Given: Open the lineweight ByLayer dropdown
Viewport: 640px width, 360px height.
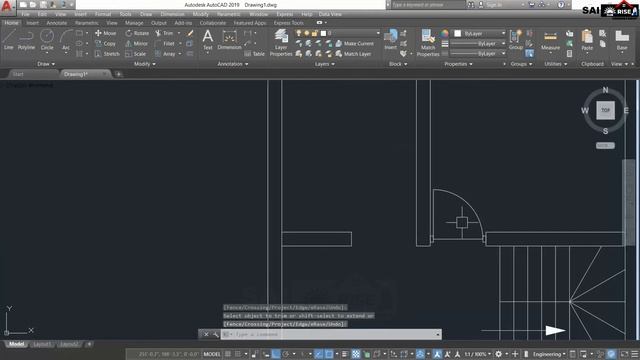Looking at the screenshot, I should [x=478, y=43].
